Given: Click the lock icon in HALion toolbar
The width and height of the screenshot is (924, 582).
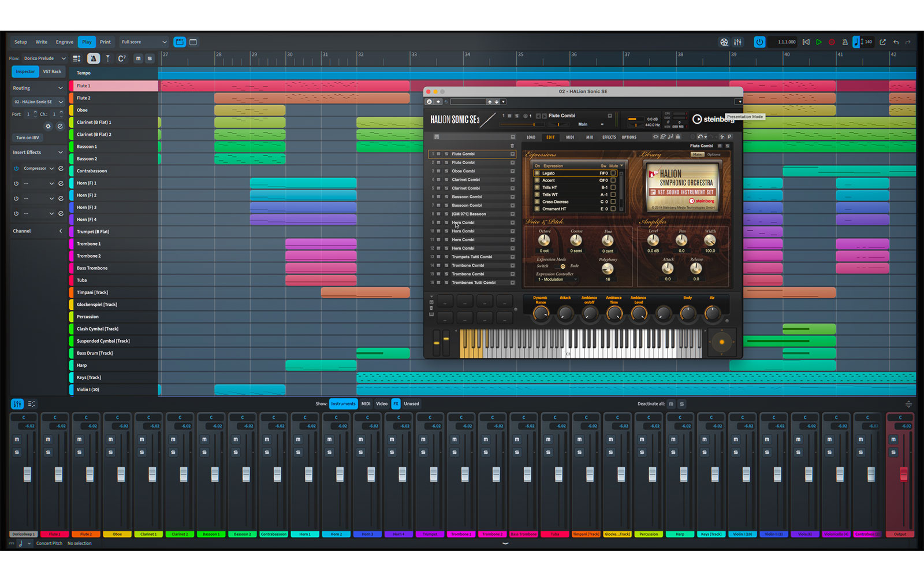Looking at the screenshot, I should pos(678,137).
